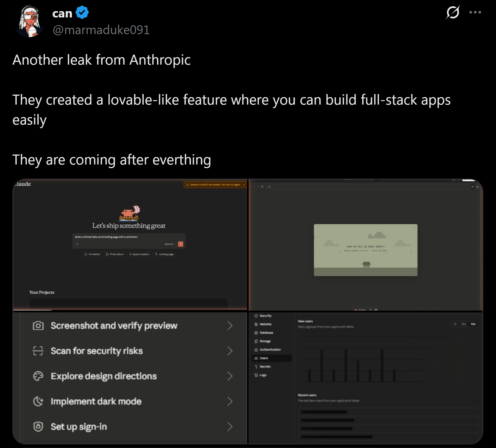The height and width of the screenshot is (448, 496).
Task: Click the New users heading
Action: [305, 321]
